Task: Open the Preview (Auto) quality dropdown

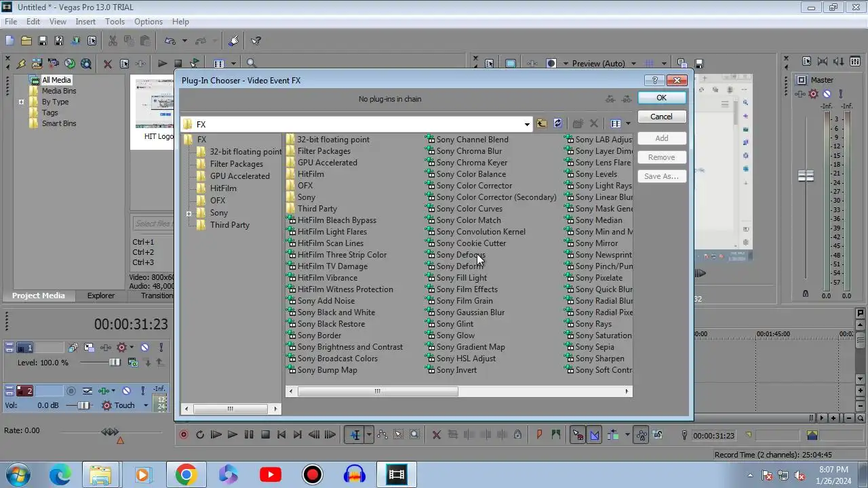Action: pos(633,64)
